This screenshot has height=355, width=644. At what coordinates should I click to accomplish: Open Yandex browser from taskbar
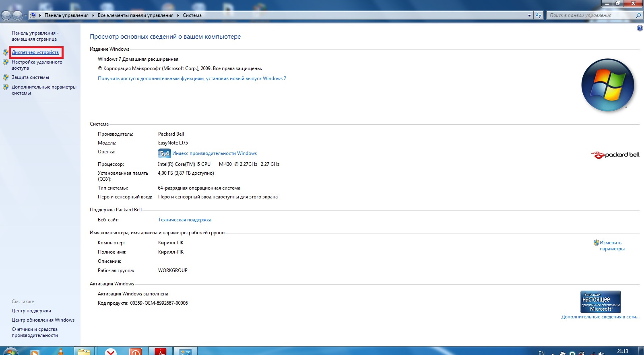pyautogui.click(x=111, y=352)
